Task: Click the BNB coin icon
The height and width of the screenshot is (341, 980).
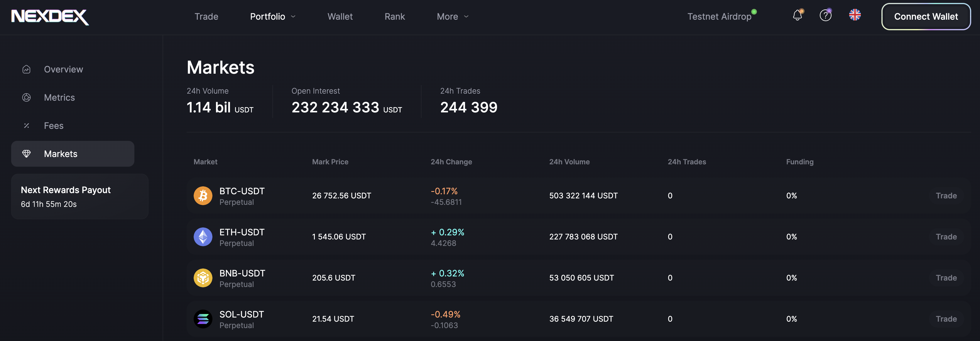Action: (203, 278)
